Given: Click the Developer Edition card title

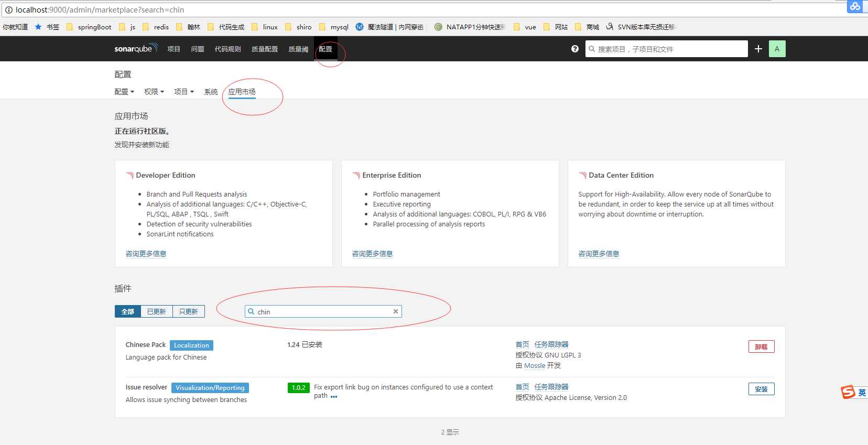Looking at the screenshot, I should pos(166,175).
